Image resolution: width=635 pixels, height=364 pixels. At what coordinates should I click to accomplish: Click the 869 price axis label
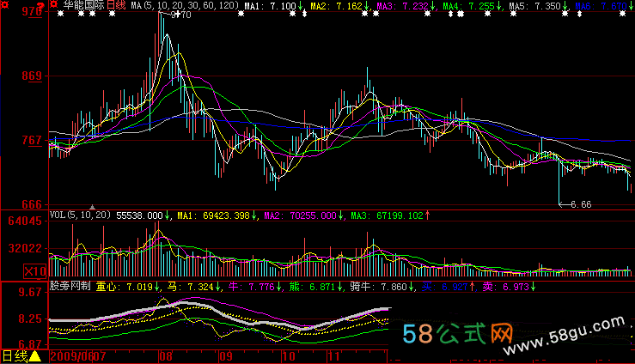[32, 76]
